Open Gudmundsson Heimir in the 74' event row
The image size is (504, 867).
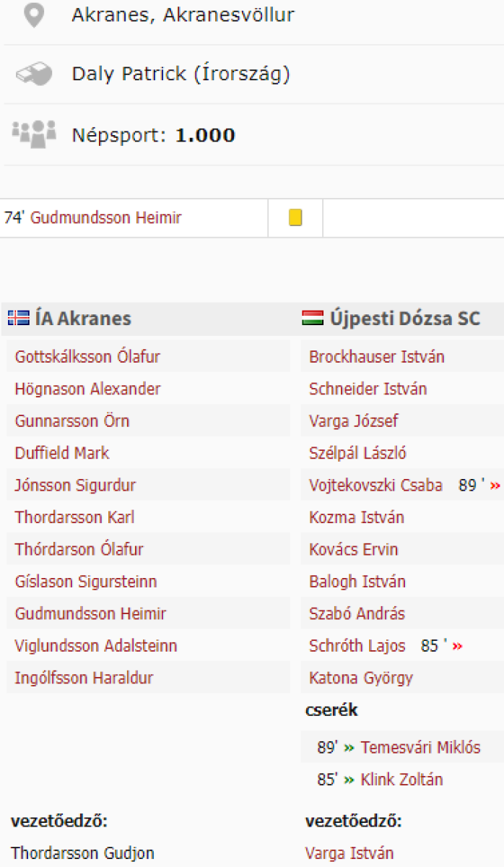(106, 217)
